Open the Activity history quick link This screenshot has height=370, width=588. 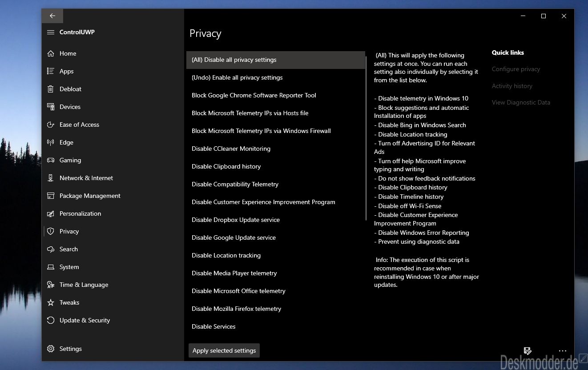(512, 86)
